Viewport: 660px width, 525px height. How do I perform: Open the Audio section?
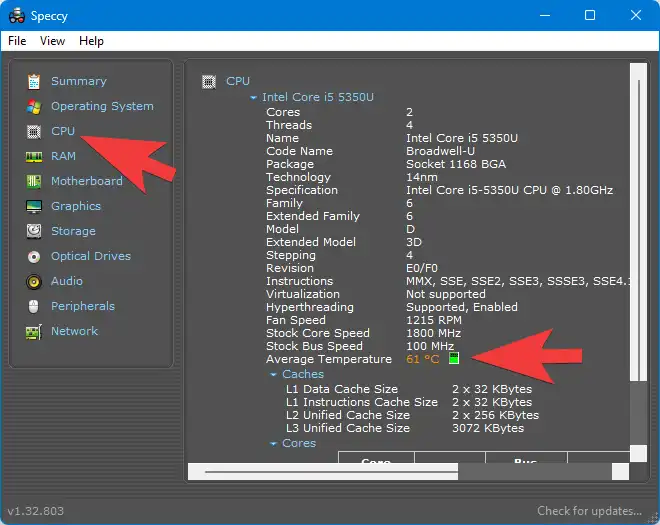point(67,281)
